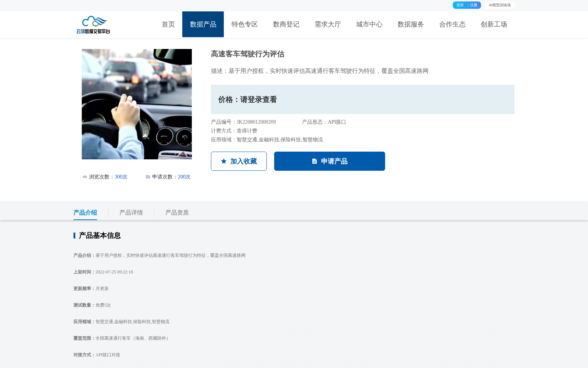Click the title 高速客车驾驶行为评估

[x=248, y=54]
